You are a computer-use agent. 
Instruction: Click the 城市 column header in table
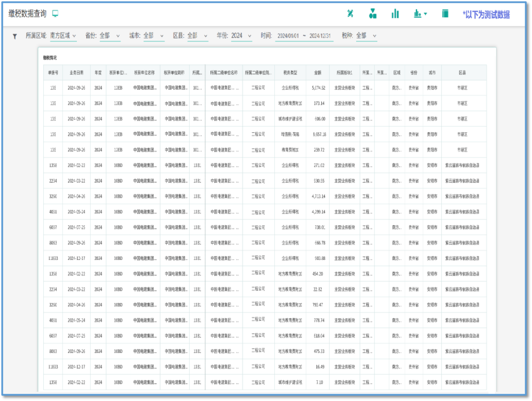[x=432, y=72]
